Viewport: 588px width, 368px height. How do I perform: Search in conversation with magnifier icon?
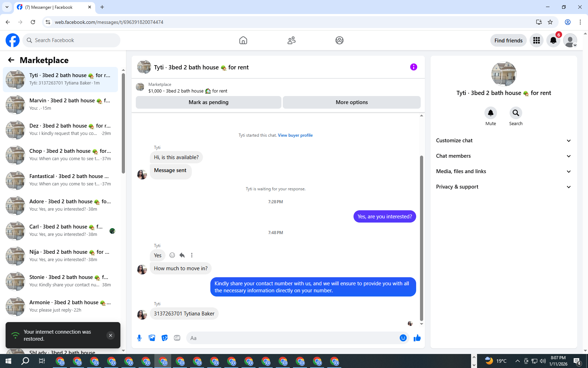coord(516,113)
